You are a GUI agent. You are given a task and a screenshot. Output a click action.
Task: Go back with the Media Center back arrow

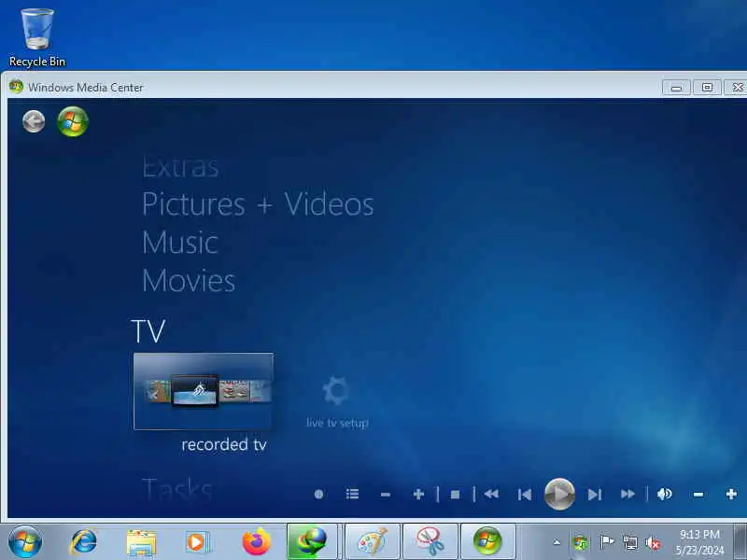pyautogui.click(x=34, y=121)
